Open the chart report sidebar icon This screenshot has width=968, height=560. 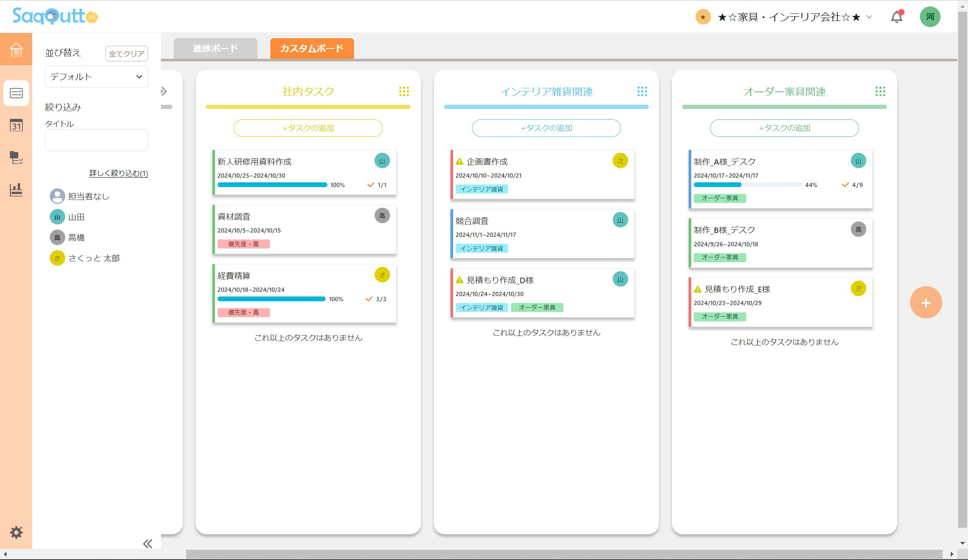pos(16,190)
